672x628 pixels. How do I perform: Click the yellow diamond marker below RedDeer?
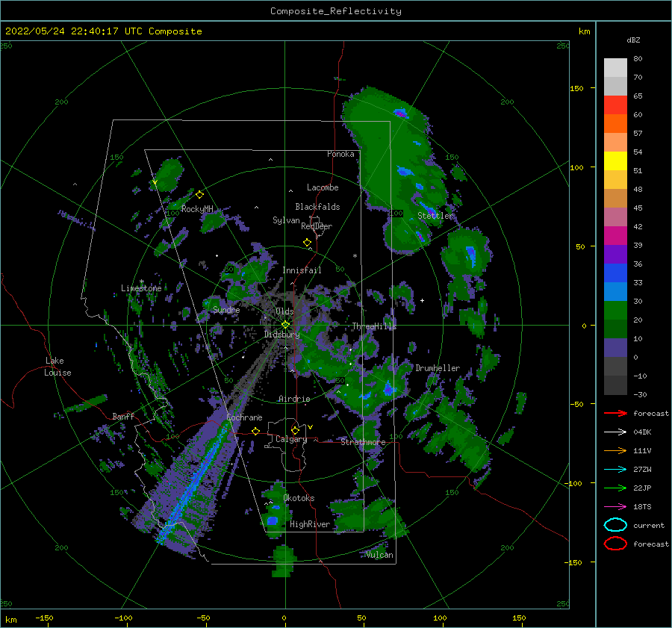(x=308, y=242)
